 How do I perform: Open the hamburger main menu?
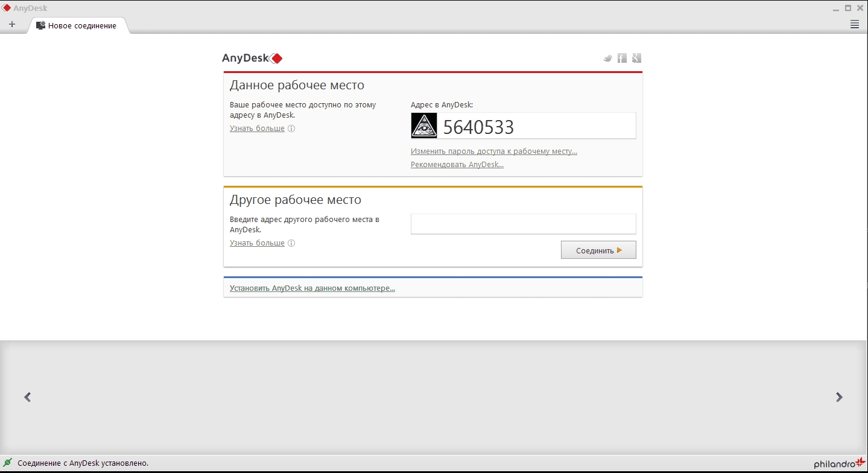(854, 25)
